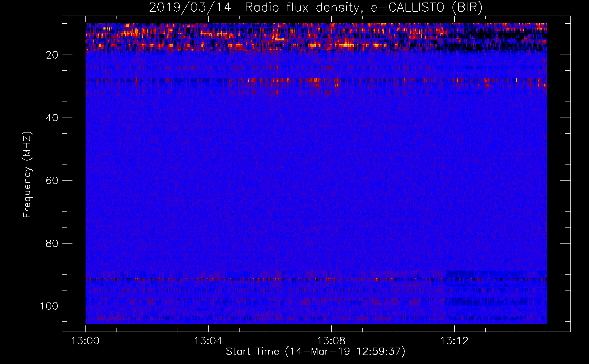The width and height of the screenshot is (589, 364).
Task: Select the date '2019/03/14' in the title
Action: click(x=190, y=8)
